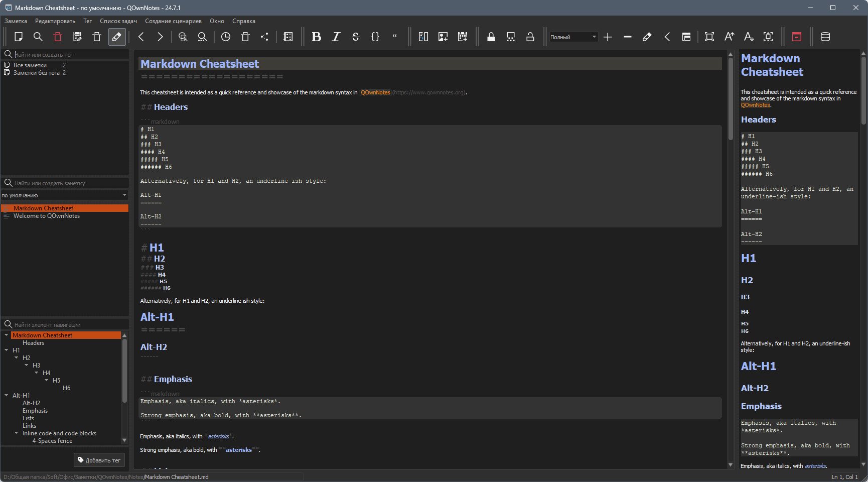868x482 pixels.
Task: Click the red trash delete-note icon
Action: (x=58, y=37)
